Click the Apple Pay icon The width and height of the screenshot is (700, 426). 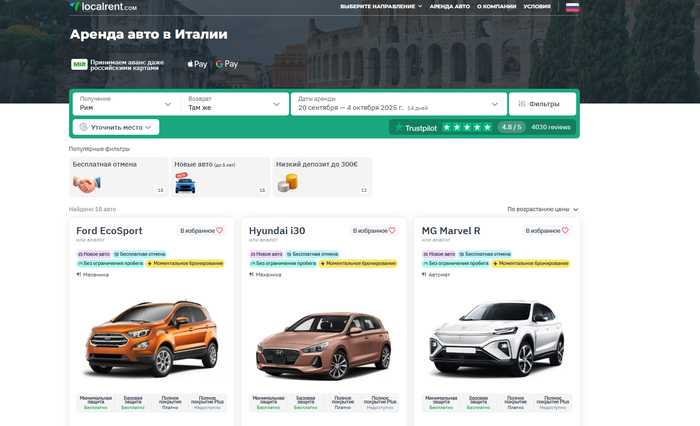pos(197,64)
